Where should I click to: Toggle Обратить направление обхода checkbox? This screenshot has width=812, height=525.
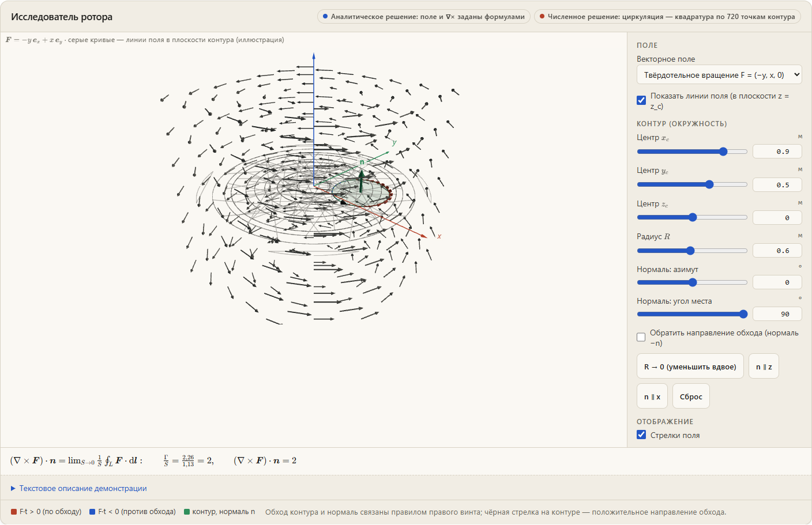[641, 337]
